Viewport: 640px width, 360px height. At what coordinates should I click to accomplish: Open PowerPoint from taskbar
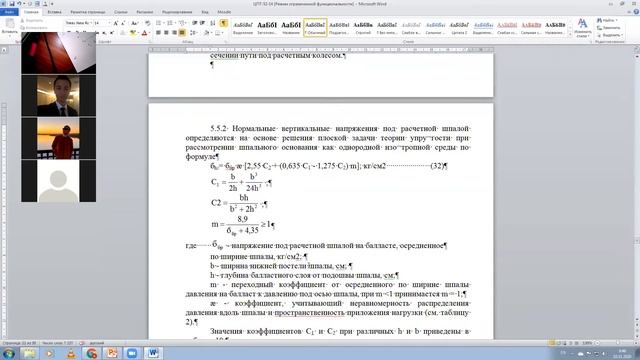tap(112, 353)
